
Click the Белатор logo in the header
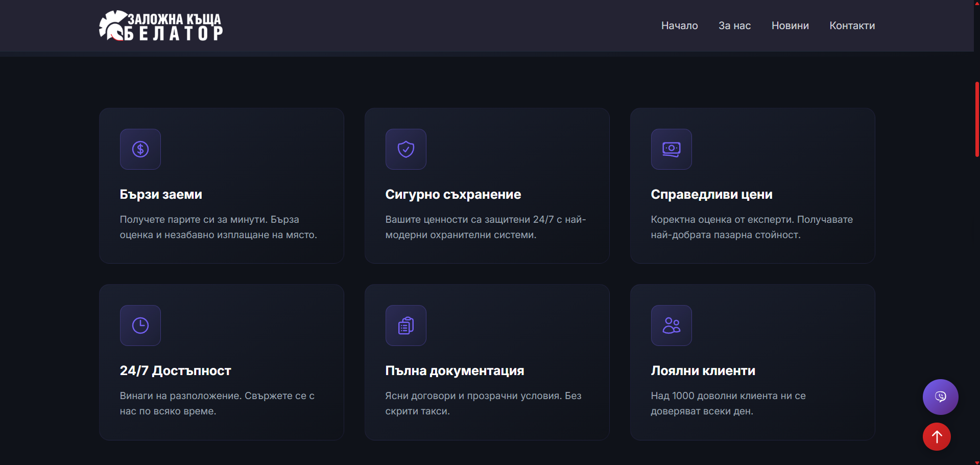coord(161,26)
